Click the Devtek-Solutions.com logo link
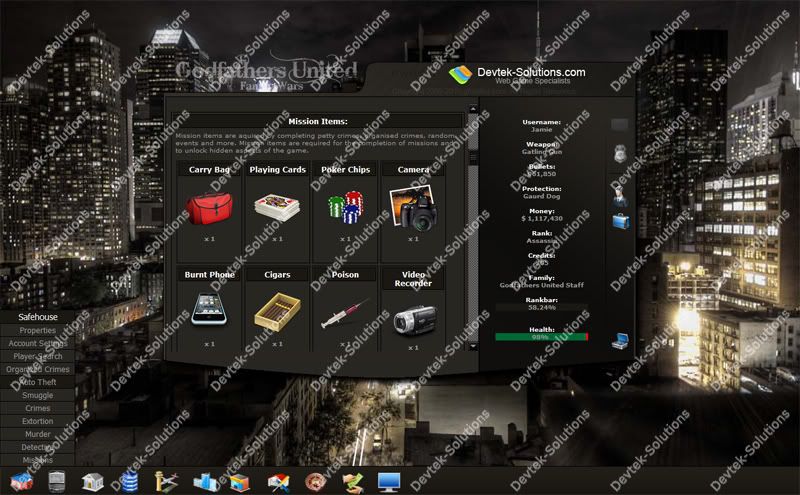This screenshot has height=495, width=800. pos(517,75)
